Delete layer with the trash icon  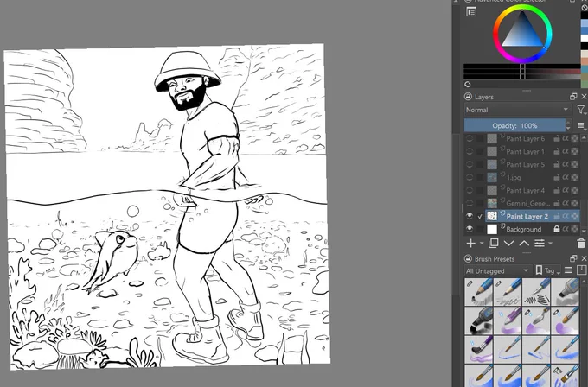pos(581,243)
